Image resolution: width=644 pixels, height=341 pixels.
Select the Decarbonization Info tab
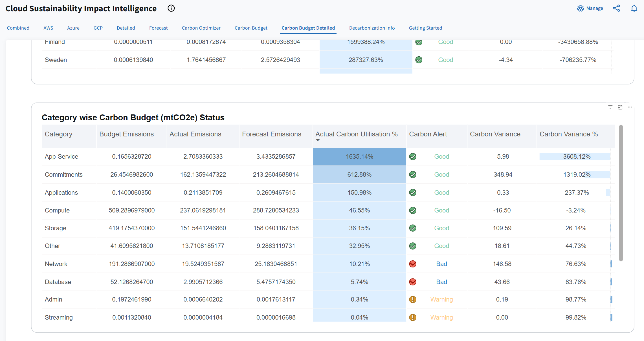[372, 28]
